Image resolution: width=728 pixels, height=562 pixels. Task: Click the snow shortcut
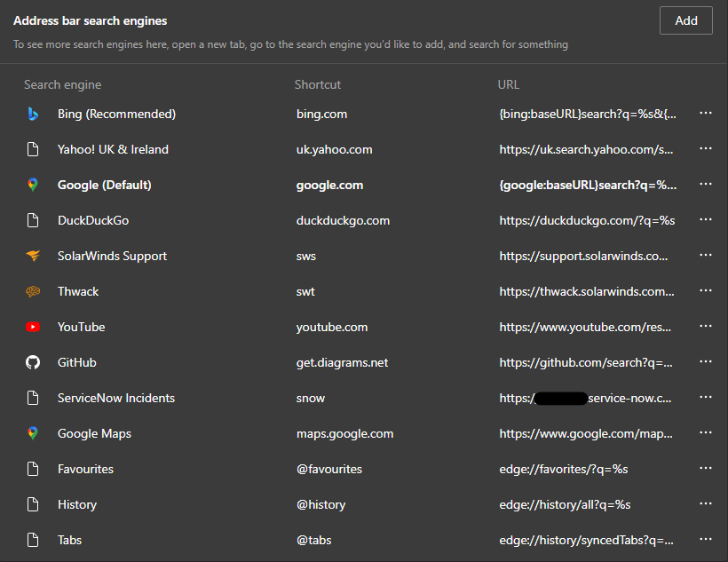pyautogui.click(x=311, y=399)
